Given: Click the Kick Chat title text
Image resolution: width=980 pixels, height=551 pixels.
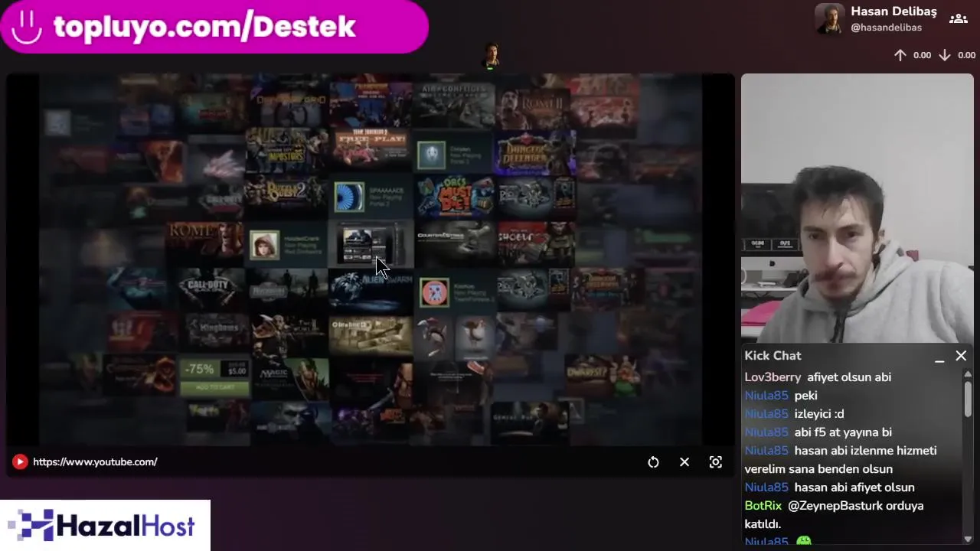Looking at the screenshot, I should pyautogui.click(x=773, y=356).
